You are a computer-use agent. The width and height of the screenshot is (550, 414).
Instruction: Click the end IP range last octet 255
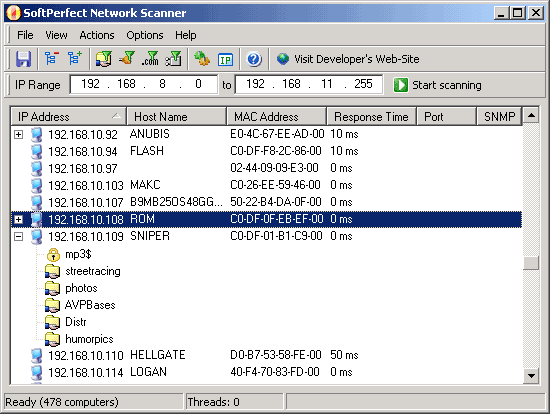(x=363, y=84)
